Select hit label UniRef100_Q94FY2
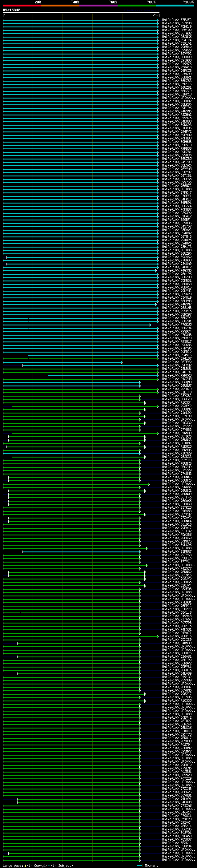The width and height of the screenshot is (197, 868). click(177, 131)
